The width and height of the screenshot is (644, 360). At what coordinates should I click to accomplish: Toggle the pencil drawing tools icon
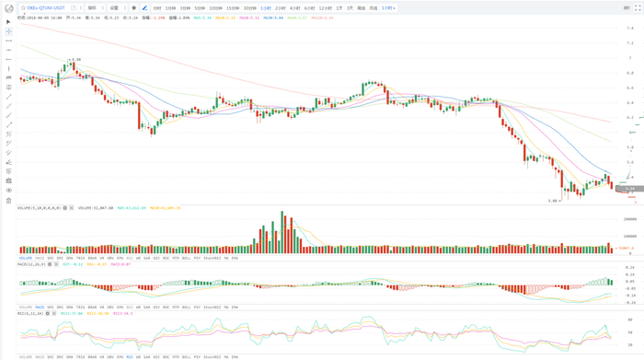coord(144,7)
